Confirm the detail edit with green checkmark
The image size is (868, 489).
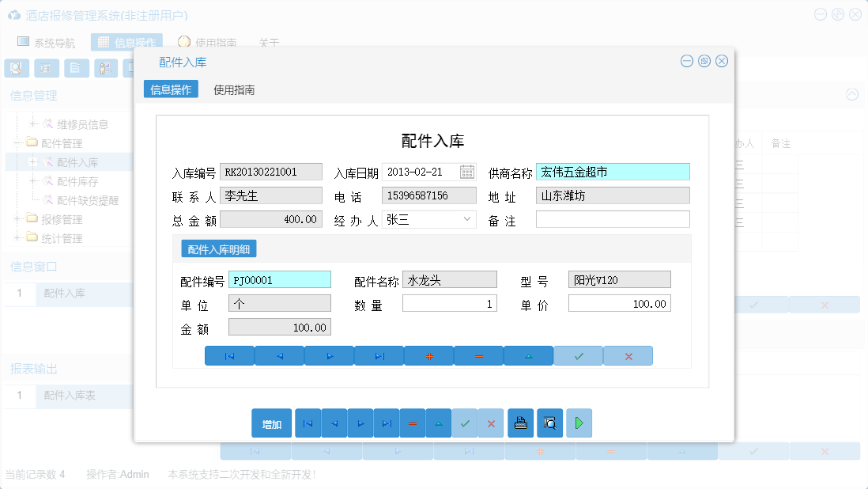tap(578, 355)
